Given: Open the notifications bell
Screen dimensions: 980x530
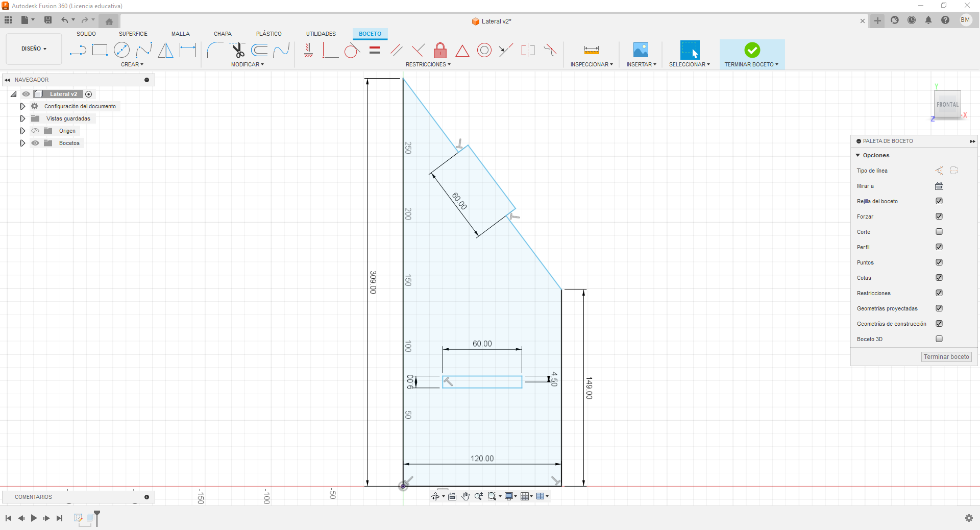Looking at the screenshot, I should [928, 20].
